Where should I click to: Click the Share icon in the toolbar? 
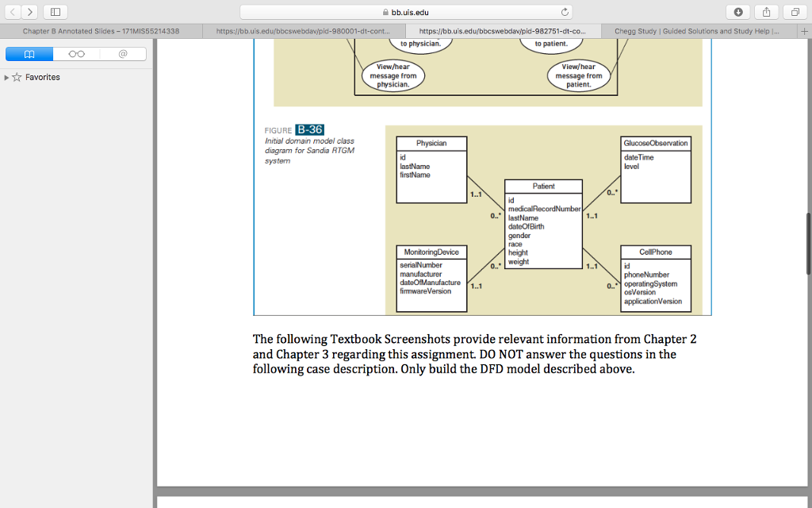pyautogui.click(x=764, y=12)
